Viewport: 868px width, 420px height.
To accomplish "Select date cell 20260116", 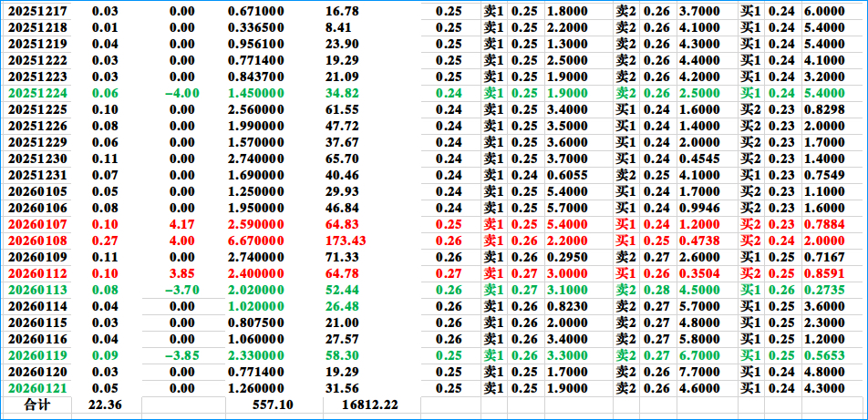I will click(x=36, y=339).
